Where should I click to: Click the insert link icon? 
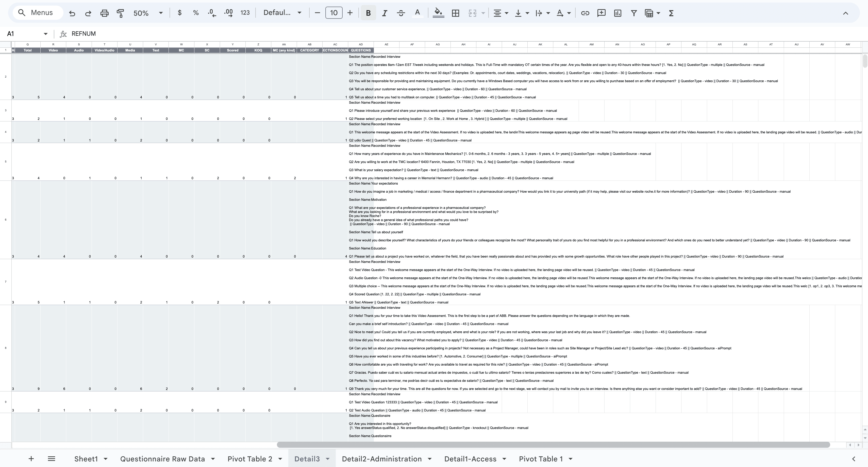click(585, 13)
